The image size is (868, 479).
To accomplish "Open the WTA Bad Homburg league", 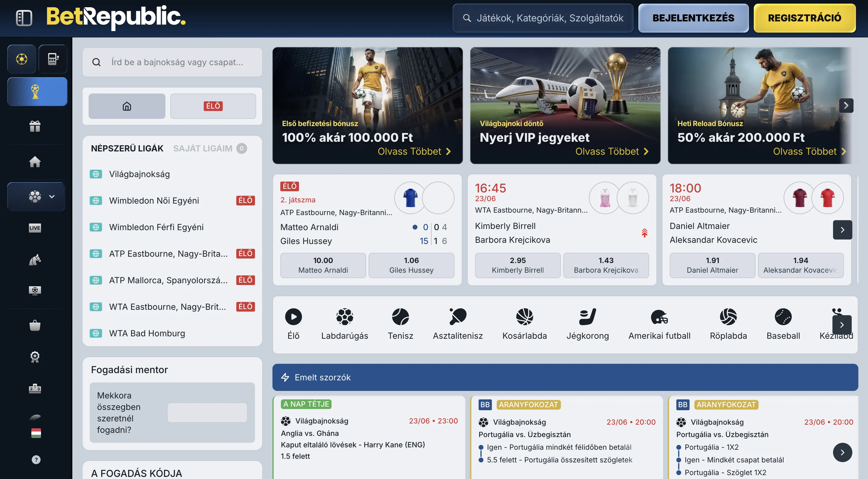I will 172,333.
